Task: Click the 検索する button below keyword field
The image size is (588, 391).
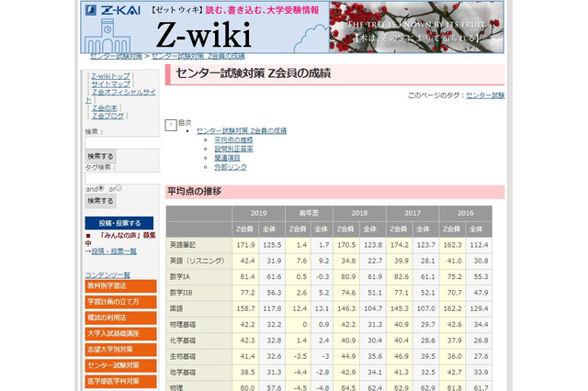Action: tap(100, 156)
